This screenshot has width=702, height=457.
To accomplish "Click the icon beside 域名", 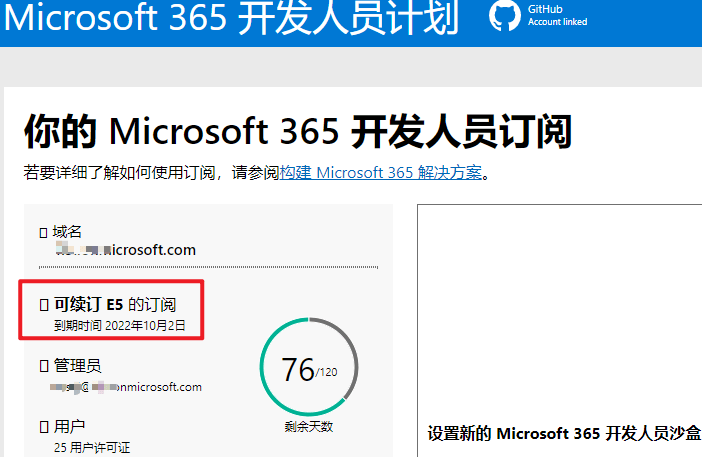I will [x=43, y=233].
